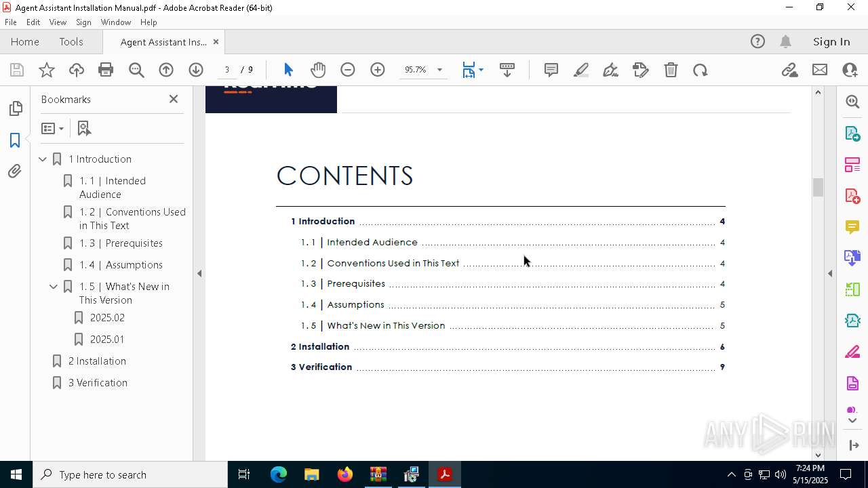Select the 2 Installation bookmark
The width and height of the screenshot is (868, 488).
click(97, 361)
